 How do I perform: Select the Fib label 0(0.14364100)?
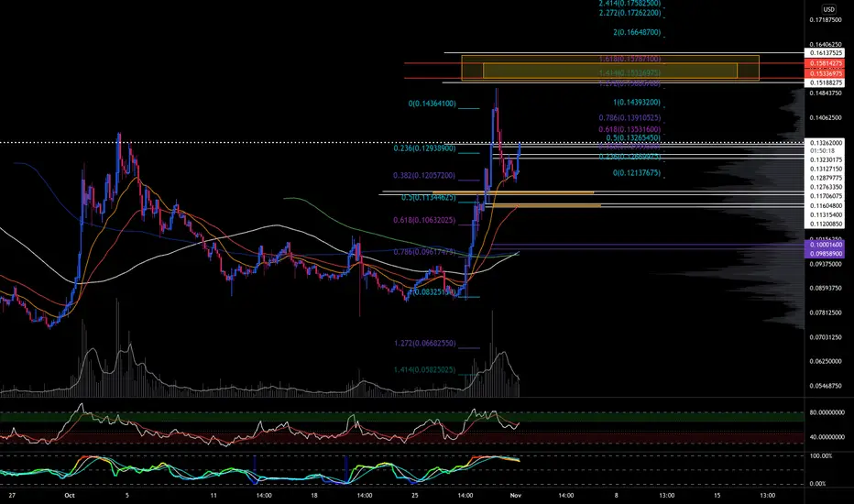tap(432, 104)
